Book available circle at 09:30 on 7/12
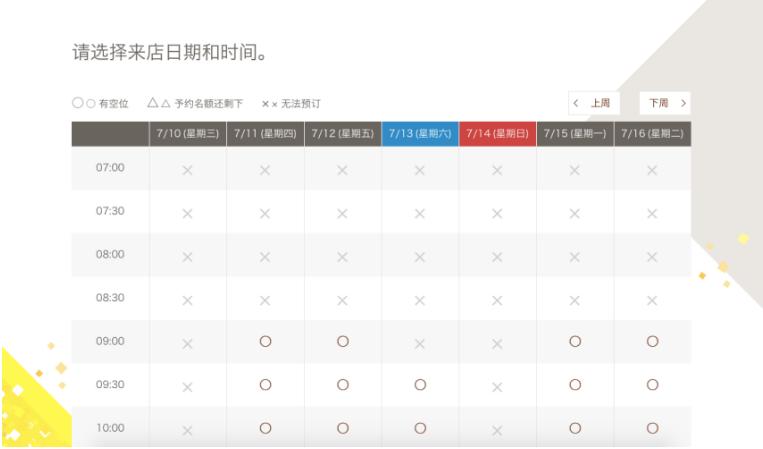763x449 pixels. tap(343, 385)
